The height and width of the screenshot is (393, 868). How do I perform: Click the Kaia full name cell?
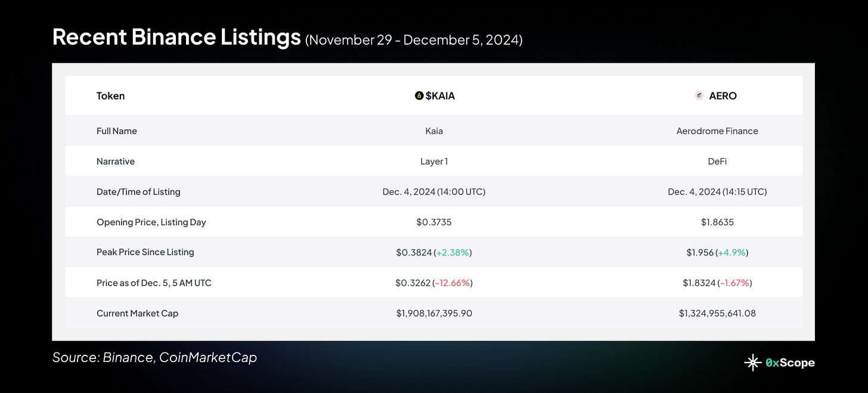[x=434, y=131]
